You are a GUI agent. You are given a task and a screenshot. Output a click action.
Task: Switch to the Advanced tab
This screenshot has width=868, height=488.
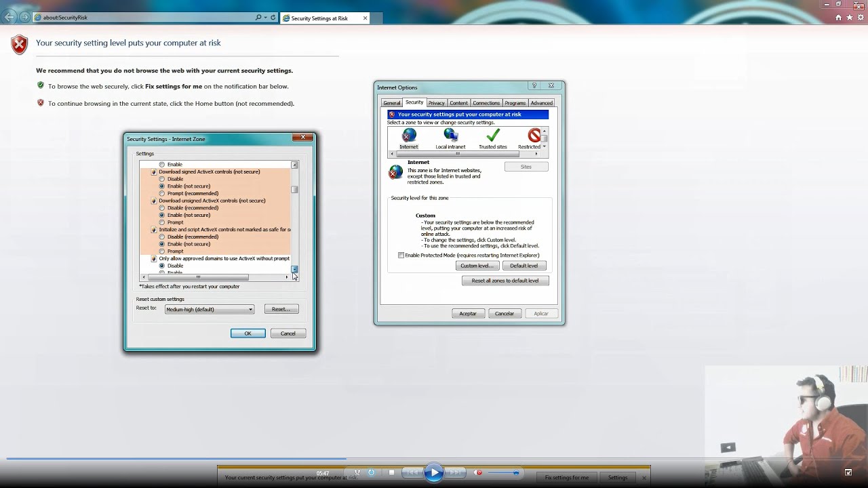[541, 103]
